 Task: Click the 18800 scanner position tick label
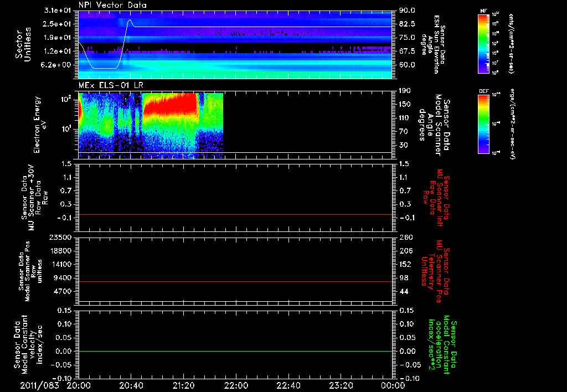(60, 251)
